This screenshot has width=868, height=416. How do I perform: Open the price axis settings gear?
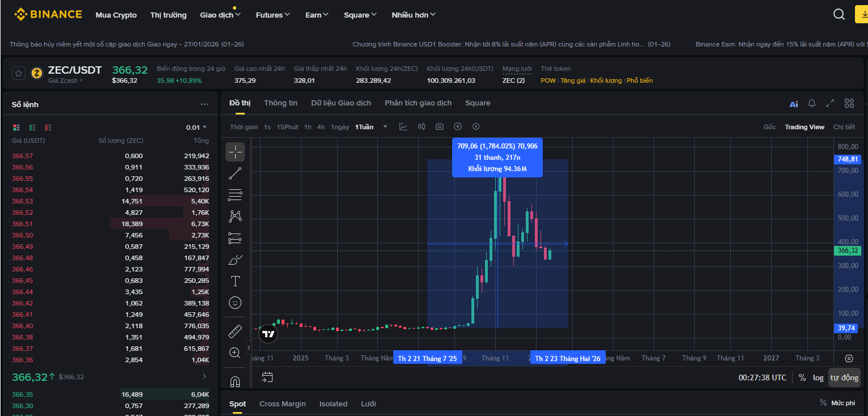[849, 358]
